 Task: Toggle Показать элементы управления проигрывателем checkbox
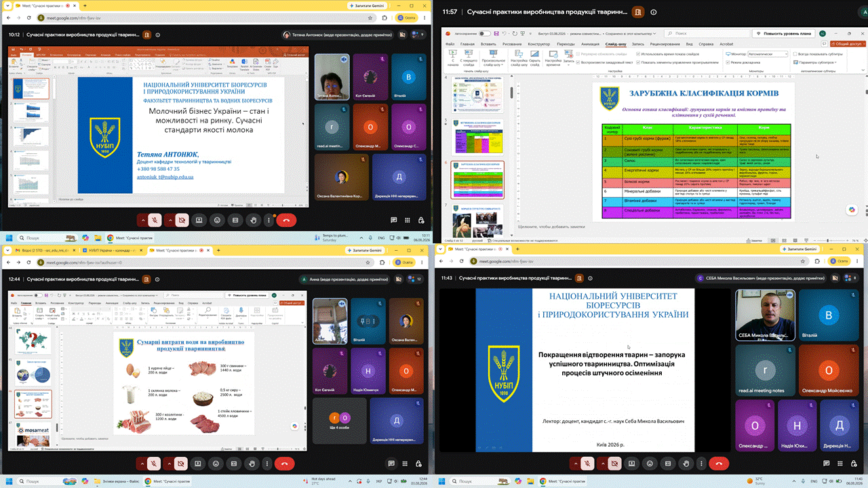tap(677, 62)
